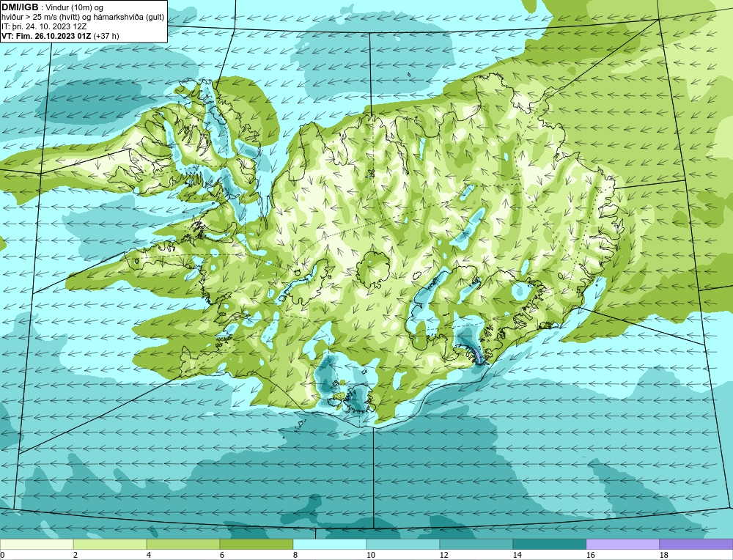Click the 4–6 m/s green swatch
This screenshot has height=560, width=733.
183,544
